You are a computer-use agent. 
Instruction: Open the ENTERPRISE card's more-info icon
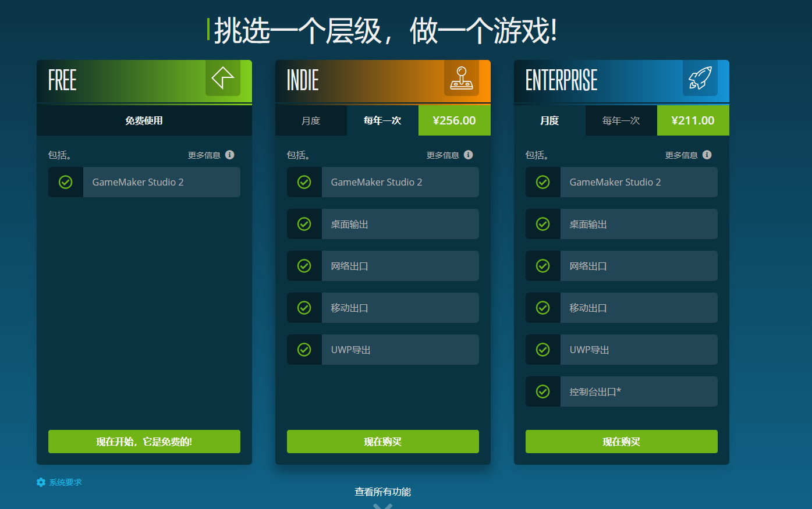click(707, 155)
